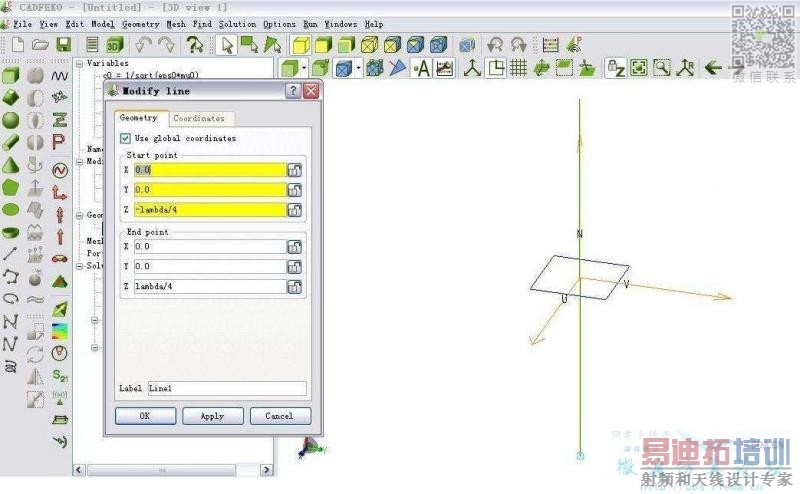The image size is (800, 494).
Task: Click the scroll left arrow of tree panel
Action: [x=79, y=470]
